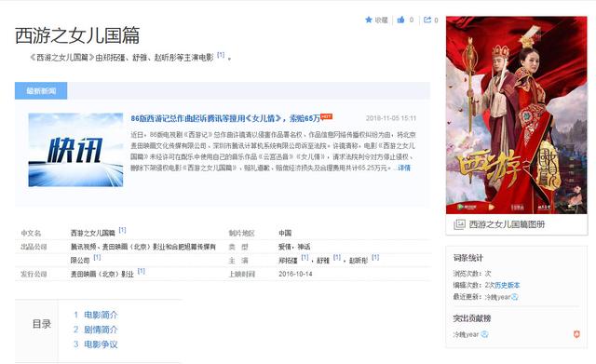Click the news timestamp 2018-11-05 15:11
The image size is (596, 364).
tap(391, 118)
